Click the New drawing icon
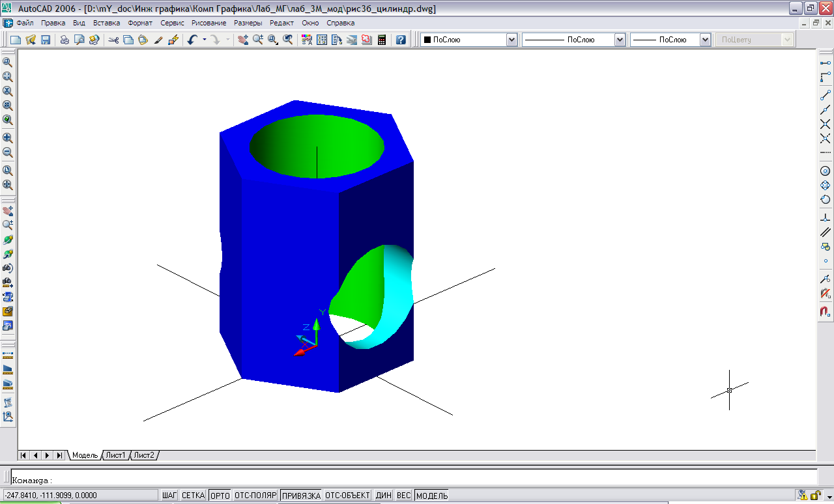The width and height of the screenshot is (834, 504). (16, 40)
